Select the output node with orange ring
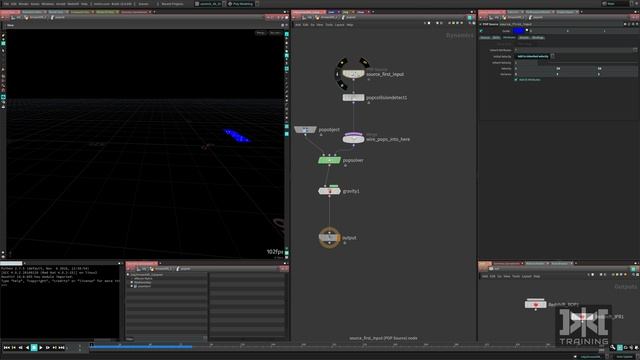The image size is (640, 360). [x=329, y=238]
